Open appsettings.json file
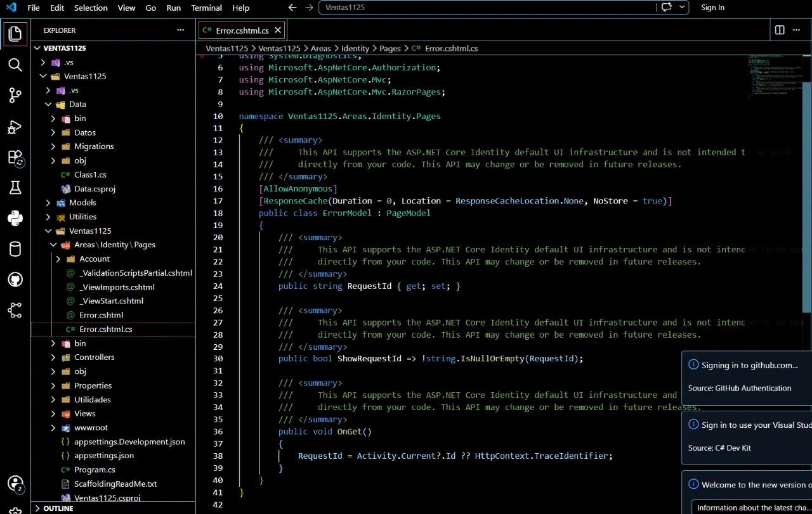The height and width of the screenshot is (514, 812). pyautogui.click(x=104, y=456)
